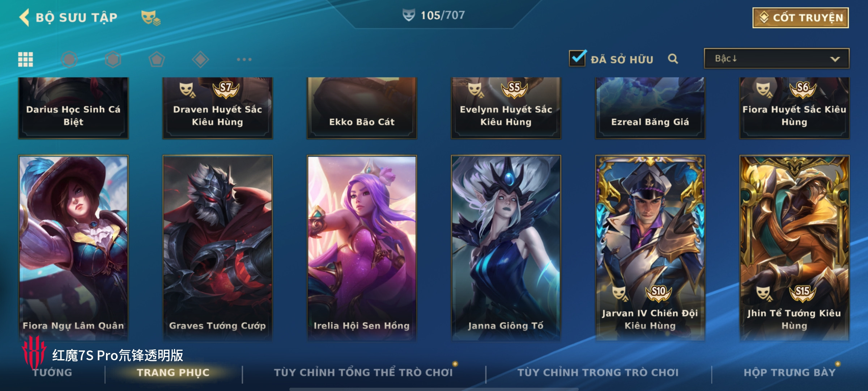Select the Janna Giông Tố skin card
This screenshot has height=391, width=868.
506,248
